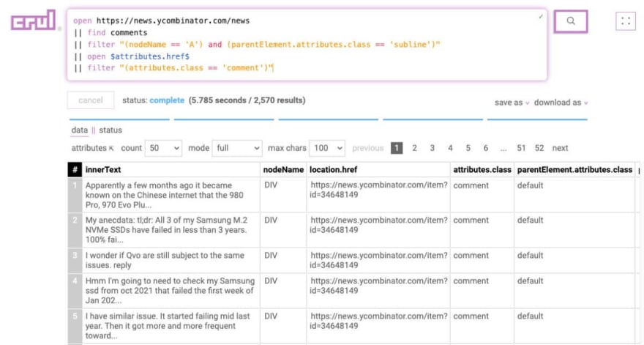
Task: Click the third blue stage progress bar
Action: click(328, 119)
